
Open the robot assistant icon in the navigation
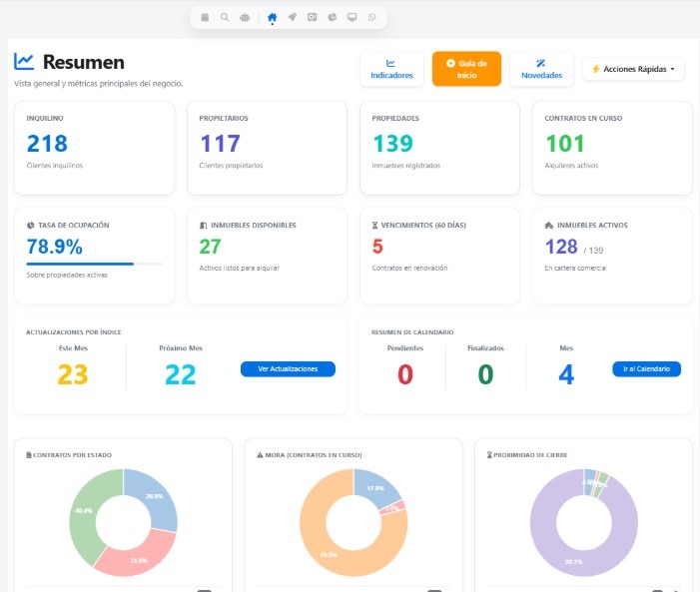[x=245, y=17]
